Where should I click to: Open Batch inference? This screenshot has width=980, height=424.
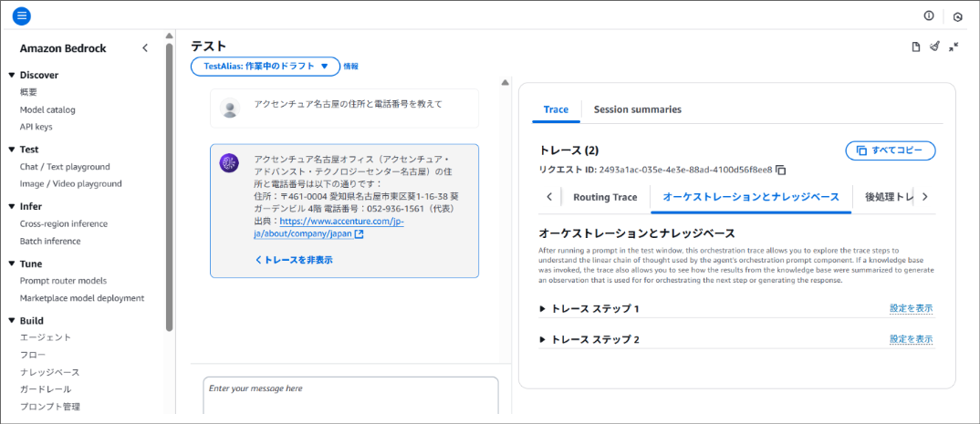[50, 241]
